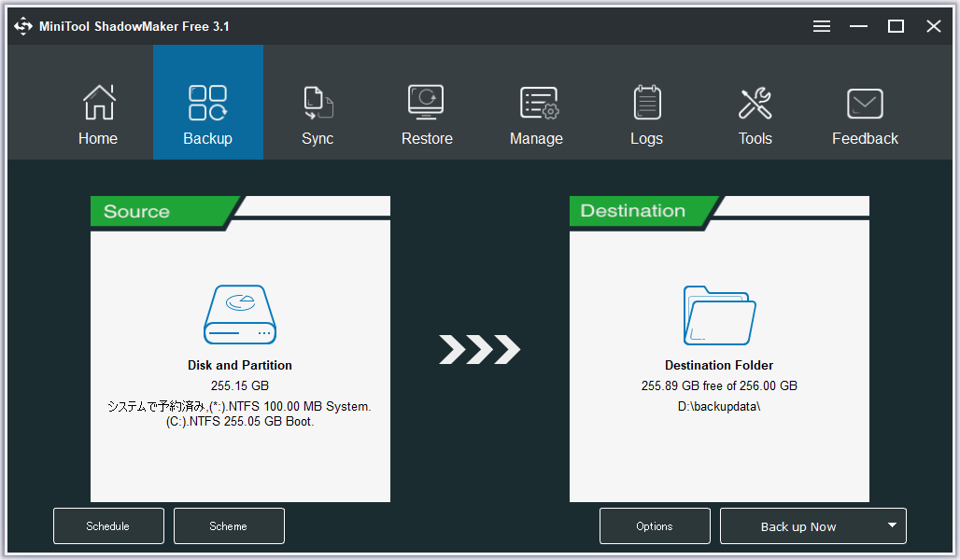The image size is (960, 560).
Task: Open the Home tab icon
Action: point(99,103)
